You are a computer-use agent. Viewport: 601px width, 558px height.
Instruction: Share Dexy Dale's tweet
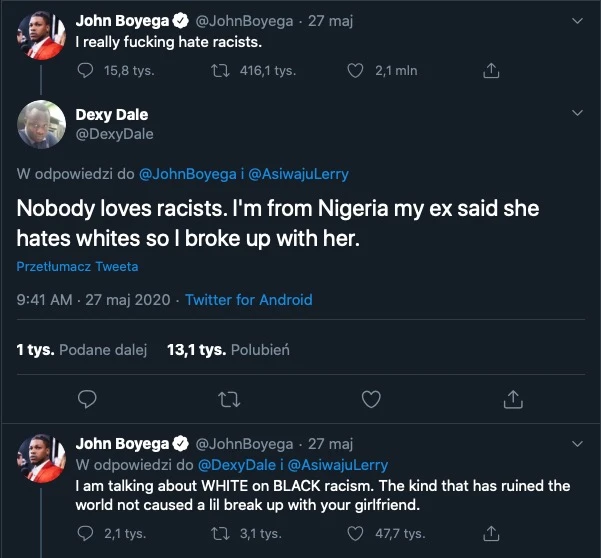(513, 399)
